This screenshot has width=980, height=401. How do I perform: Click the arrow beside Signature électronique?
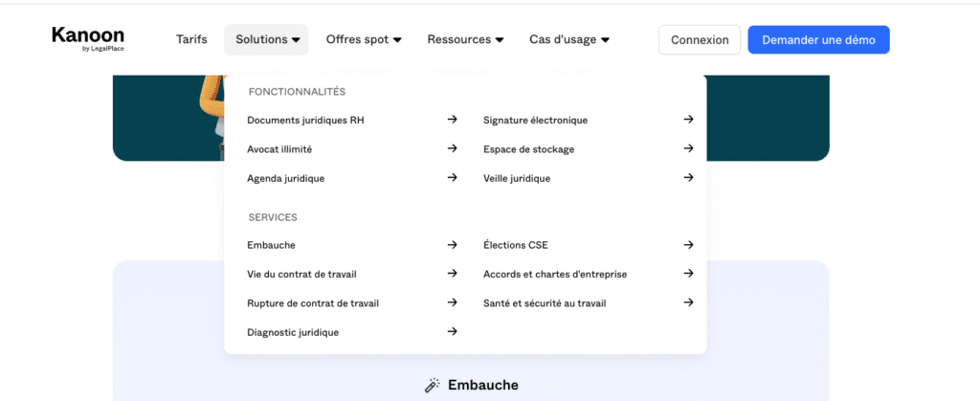tap(688, 120)
